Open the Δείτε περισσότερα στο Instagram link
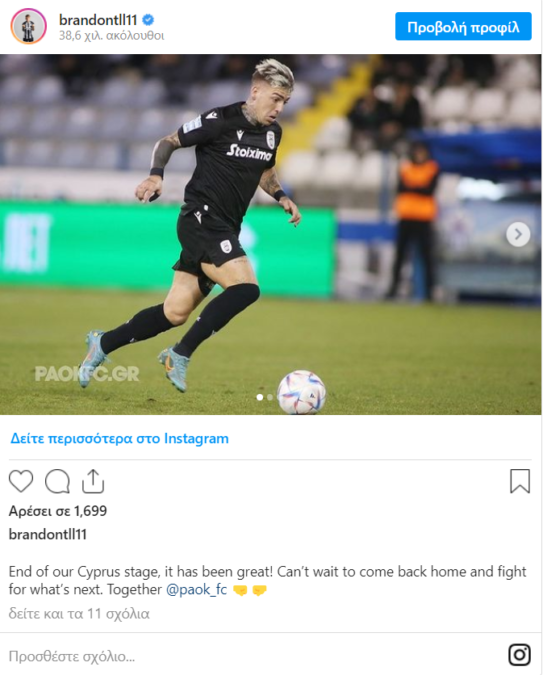 pyautogui.click(x=119, y=438)
